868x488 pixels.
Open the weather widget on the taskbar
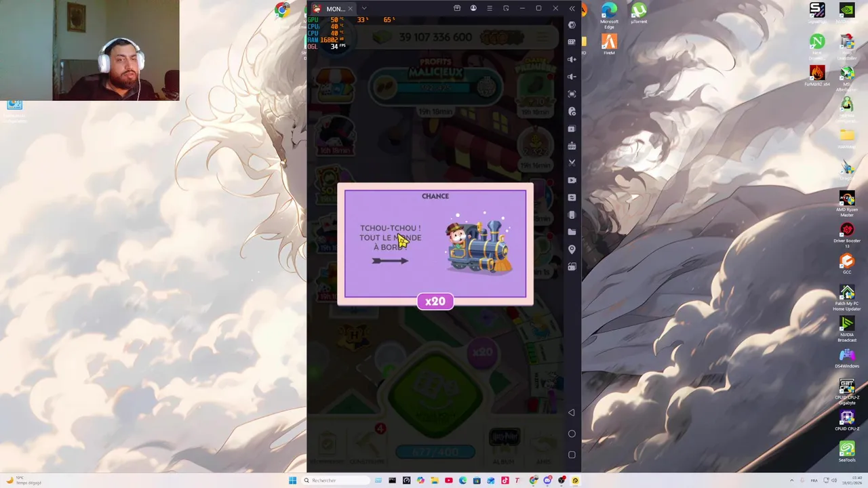click(24, 481)
